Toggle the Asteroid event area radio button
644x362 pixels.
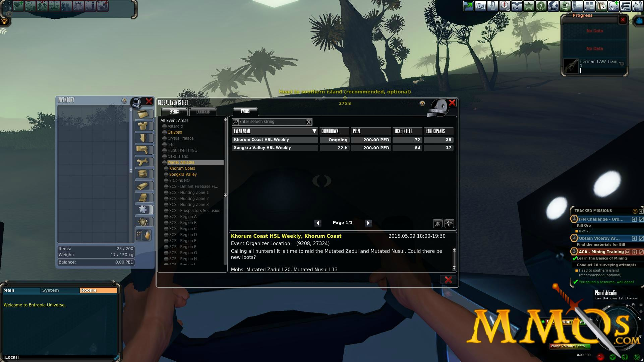165,127
